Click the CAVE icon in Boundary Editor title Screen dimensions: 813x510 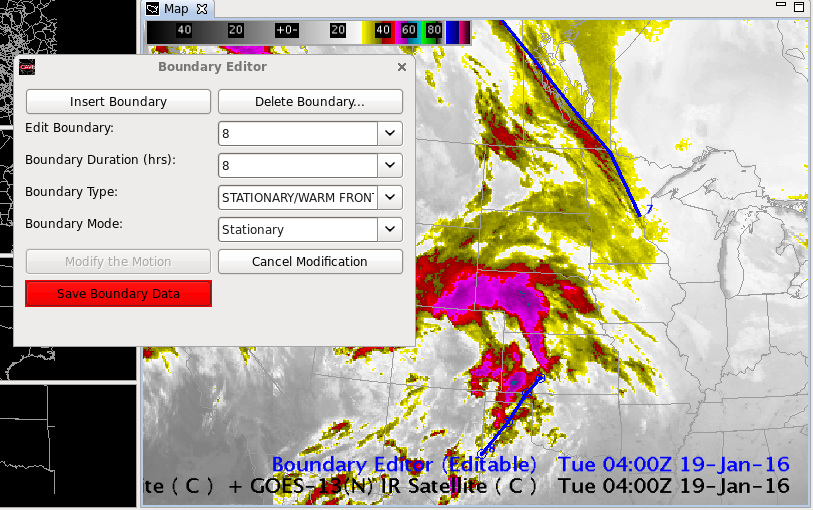click(x=27, y=67)
